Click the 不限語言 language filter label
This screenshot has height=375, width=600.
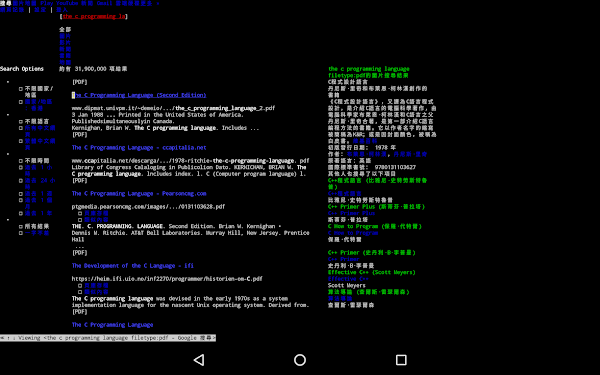tap(37, 121)
